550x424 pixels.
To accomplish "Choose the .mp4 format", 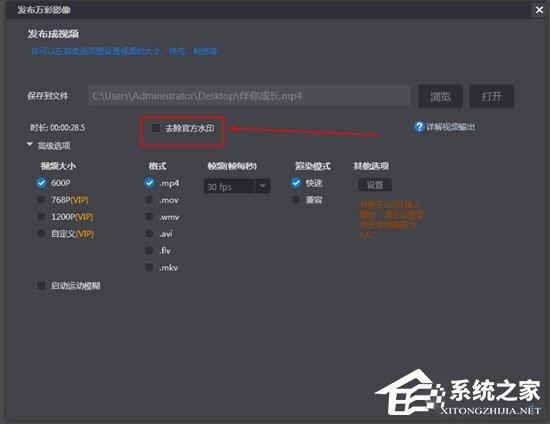I will pyautogui.click(x=149, y=183).
